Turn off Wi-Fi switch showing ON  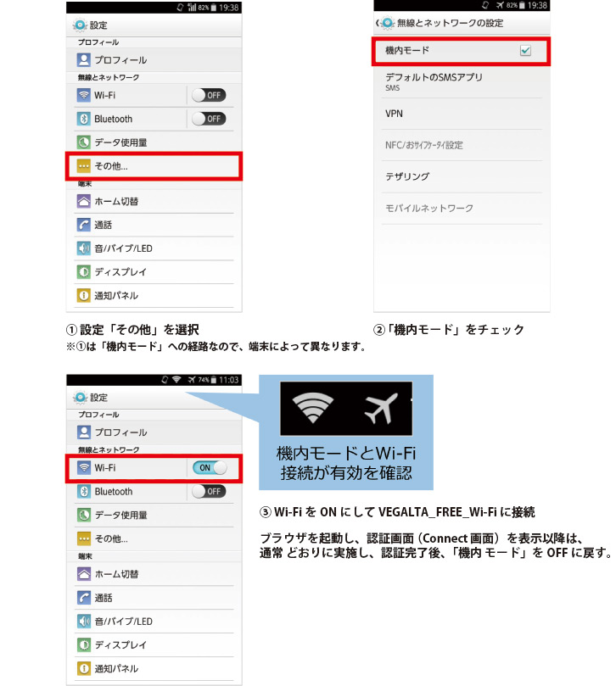pyautogui.click(x=210, y=468)
